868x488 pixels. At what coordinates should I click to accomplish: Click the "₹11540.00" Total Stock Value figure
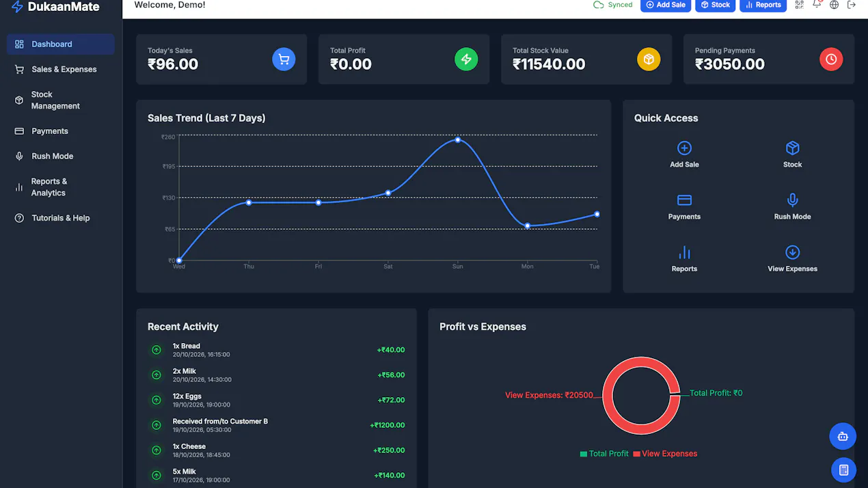pyautogui.click(x=549, y=64)
